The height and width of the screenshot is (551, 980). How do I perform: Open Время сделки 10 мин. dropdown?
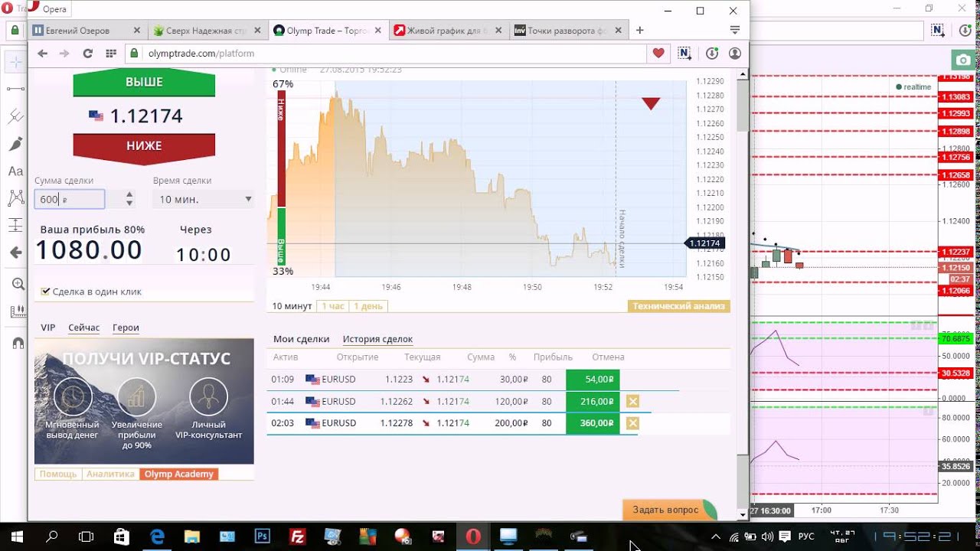tap(204, 199)
